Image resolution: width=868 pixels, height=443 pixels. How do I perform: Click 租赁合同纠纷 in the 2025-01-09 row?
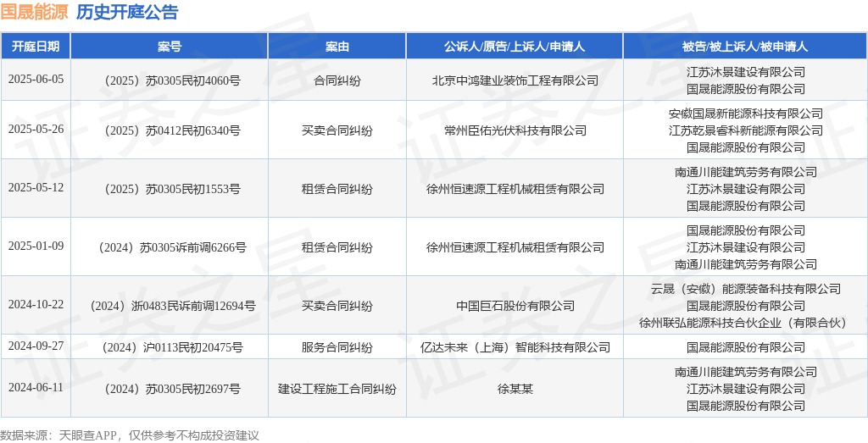click(337, 248)
